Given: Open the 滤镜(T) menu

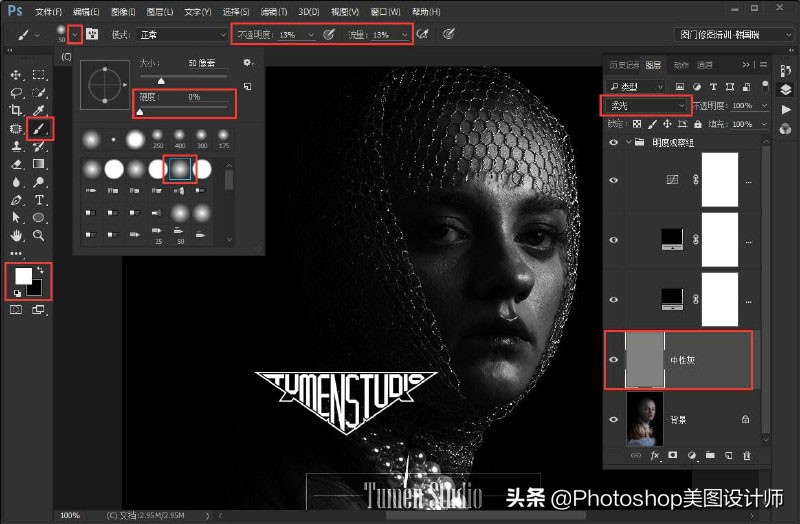Looking at the screenshot, I should pyautogui.click(x=274, y=11).
